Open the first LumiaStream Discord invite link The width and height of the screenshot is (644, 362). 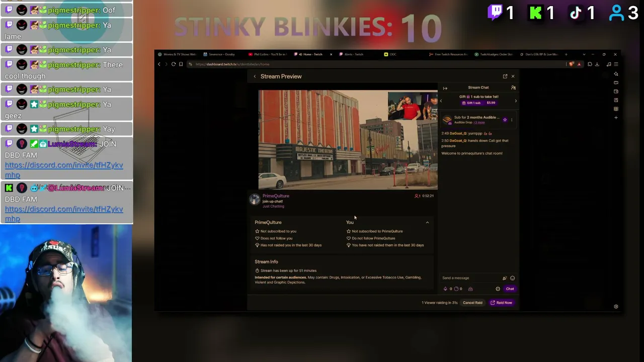(64, 170)
